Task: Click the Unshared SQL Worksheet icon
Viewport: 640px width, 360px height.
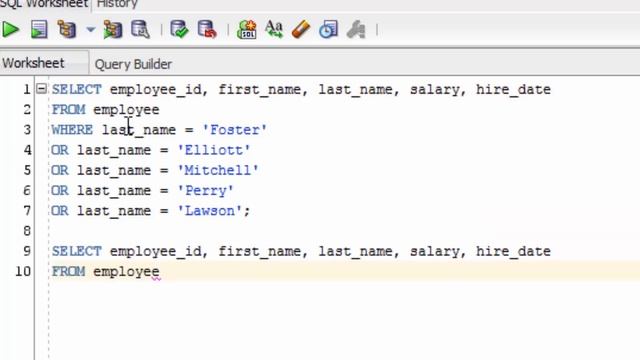Action: (x=247, y=30)
